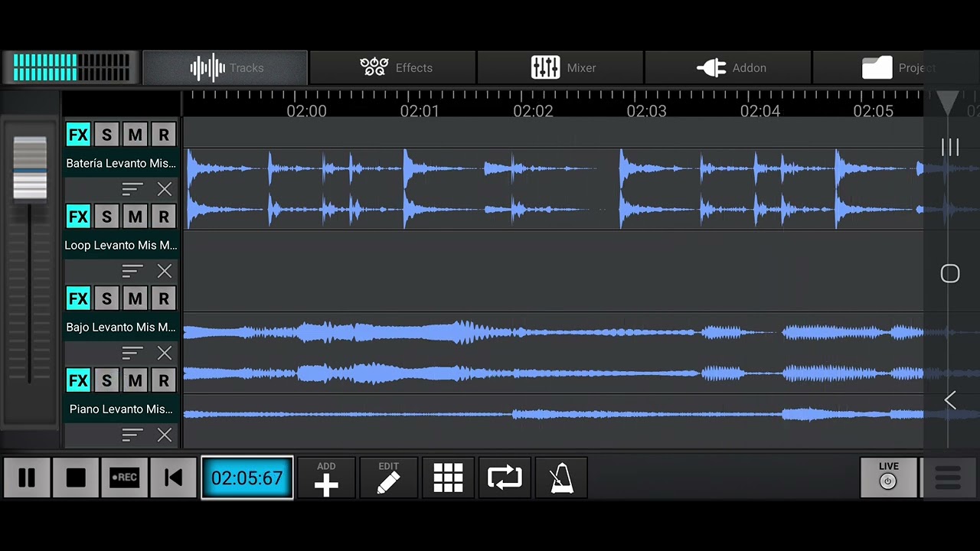Solo the Piano Levanto track
This screenshot has height=551, width=980.
pos(106,381)
